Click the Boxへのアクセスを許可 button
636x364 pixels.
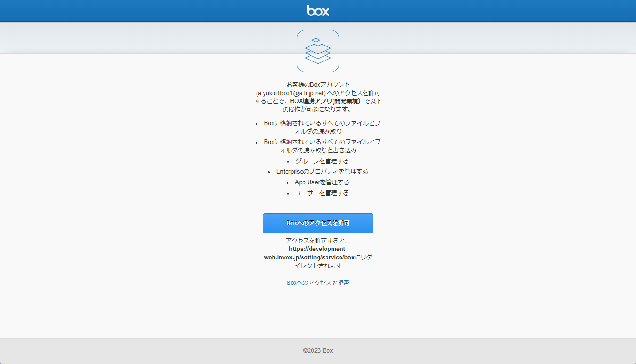(318, 223)
